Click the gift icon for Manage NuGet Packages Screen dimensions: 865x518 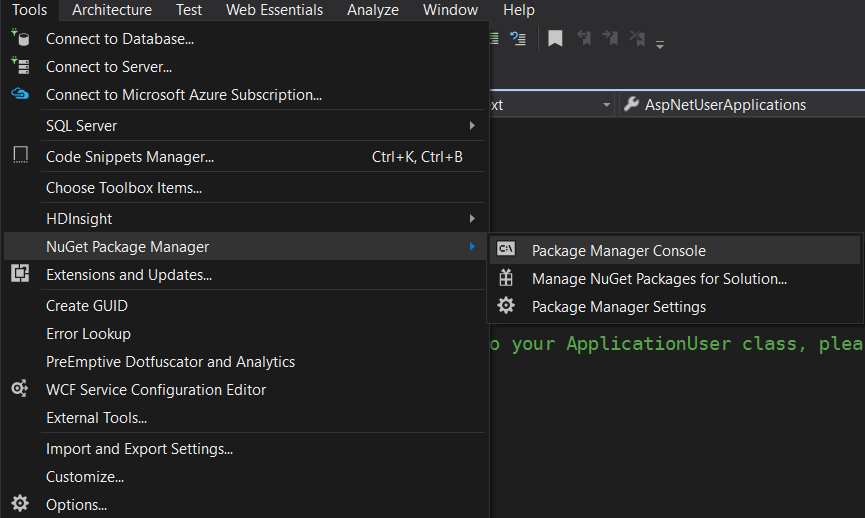click(507, 279)
